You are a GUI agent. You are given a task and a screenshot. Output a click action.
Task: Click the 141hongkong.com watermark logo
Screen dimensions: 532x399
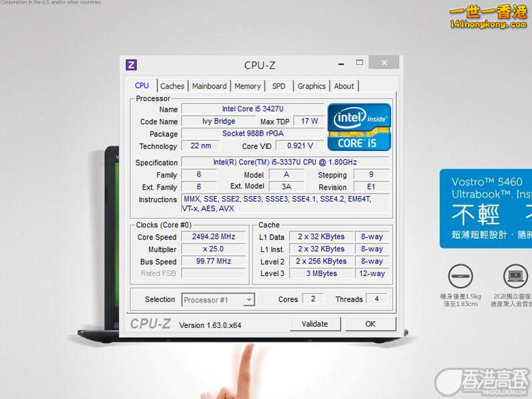pyautogui.click(x=487, y=17)
